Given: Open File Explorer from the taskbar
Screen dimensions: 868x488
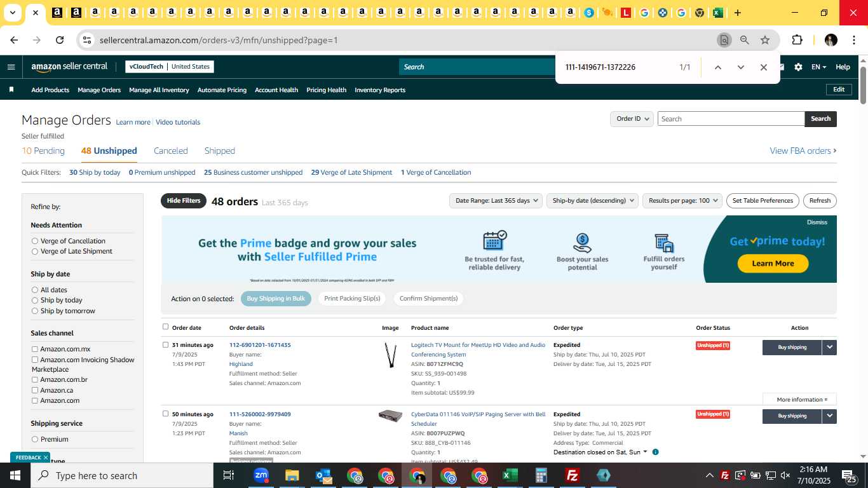Looking at the screenshot, I should [292, 475].
